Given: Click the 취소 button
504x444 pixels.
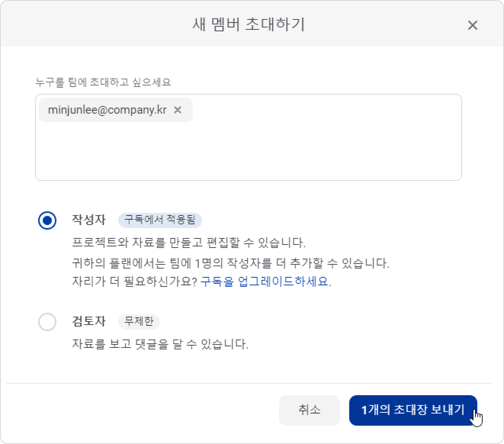Looking at the screenshot, I should (309, 410).
